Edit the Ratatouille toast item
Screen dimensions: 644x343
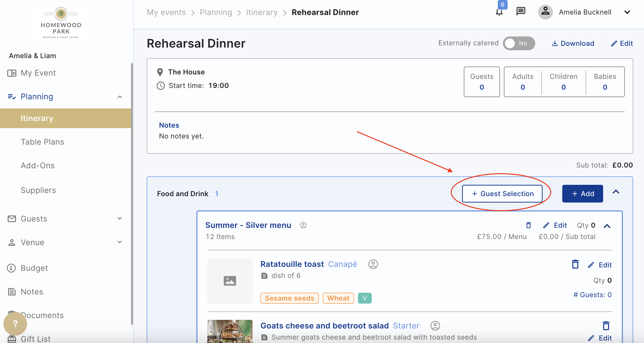pos(600,265)
